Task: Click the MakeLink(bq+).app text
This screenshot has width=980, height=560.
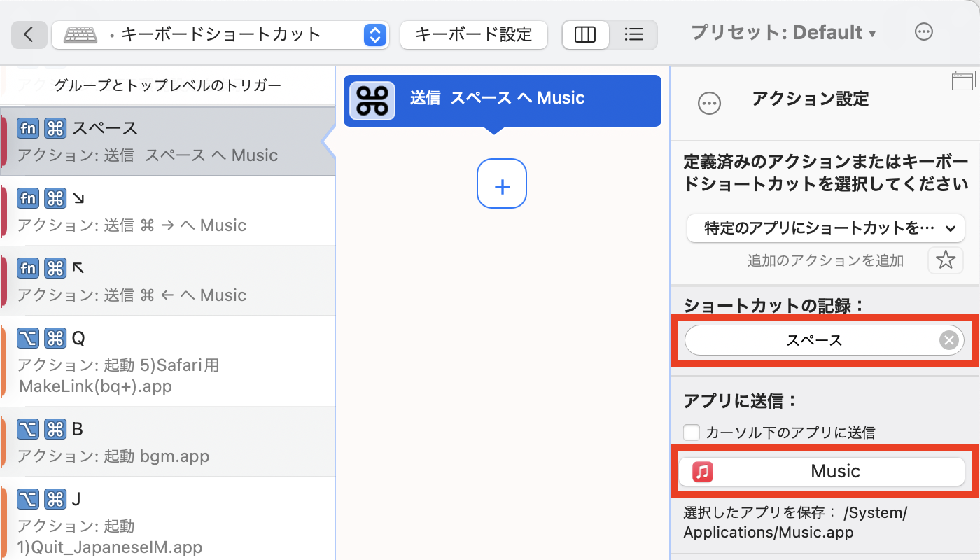Action: coord(95,386)
